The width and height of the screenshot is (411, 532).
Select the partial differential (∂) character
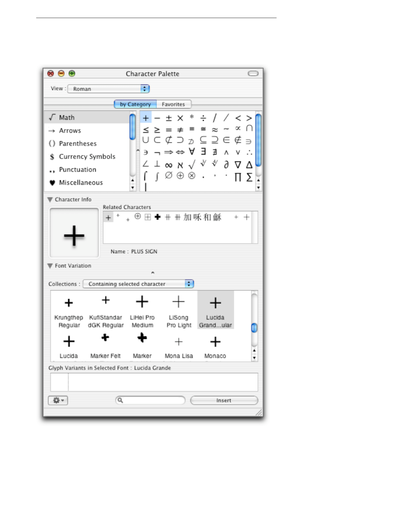[x=226, y=165]
